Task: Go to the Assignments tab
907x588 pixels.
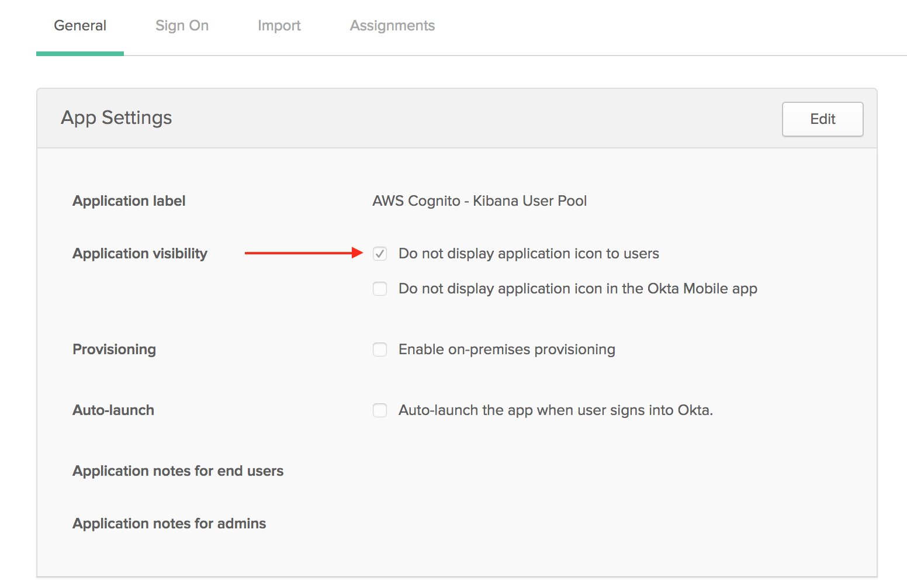Action: (x=392, y=26)
